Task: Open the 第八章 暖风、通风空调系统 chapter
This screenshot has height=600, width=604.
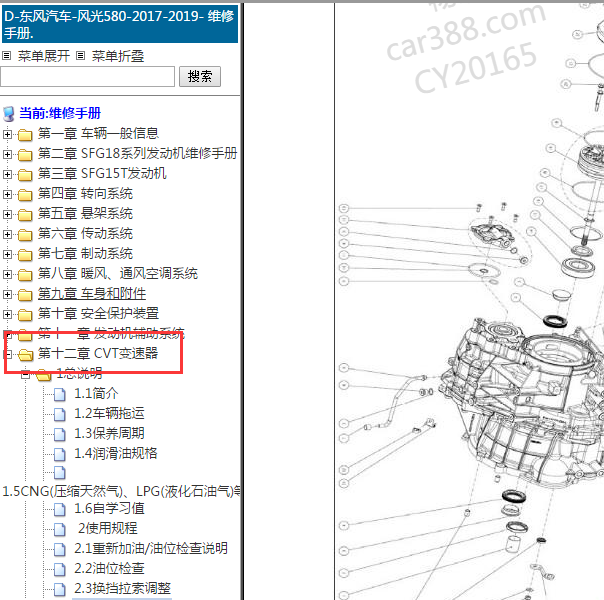Action: [117, 274]
